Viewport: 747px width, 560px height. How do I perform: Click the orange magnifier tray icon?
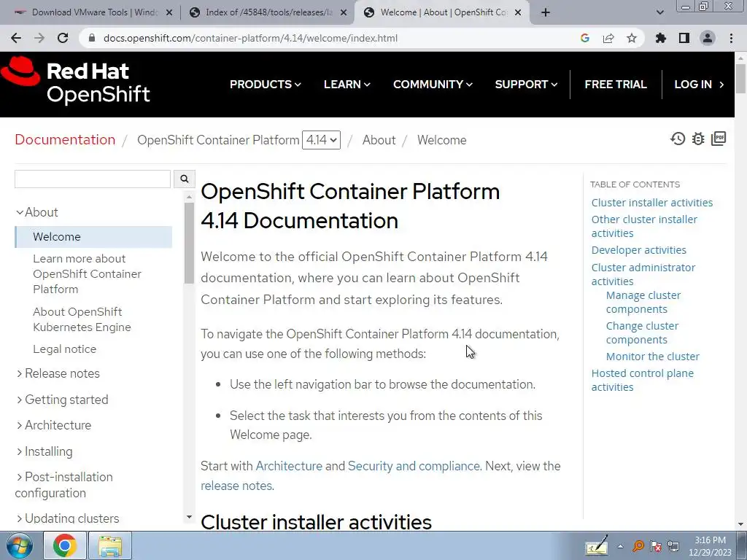click(x=638, y=546)
